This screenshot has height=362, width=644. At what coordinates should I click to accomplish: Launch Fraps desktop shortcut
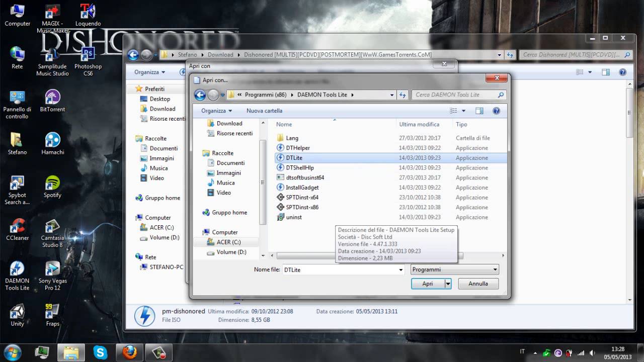click(x=53, y=315)
